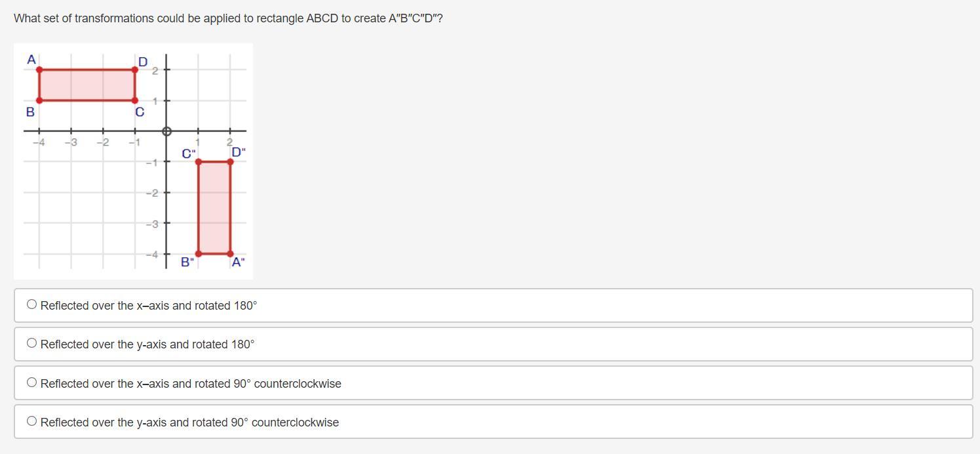Click vertex point B" on the graph
This screenshot has height=454, width=980.
tap(199, 253)
